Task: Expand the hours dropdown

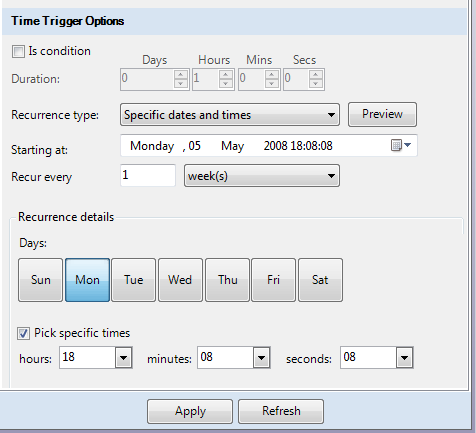Action: point(124,358)
